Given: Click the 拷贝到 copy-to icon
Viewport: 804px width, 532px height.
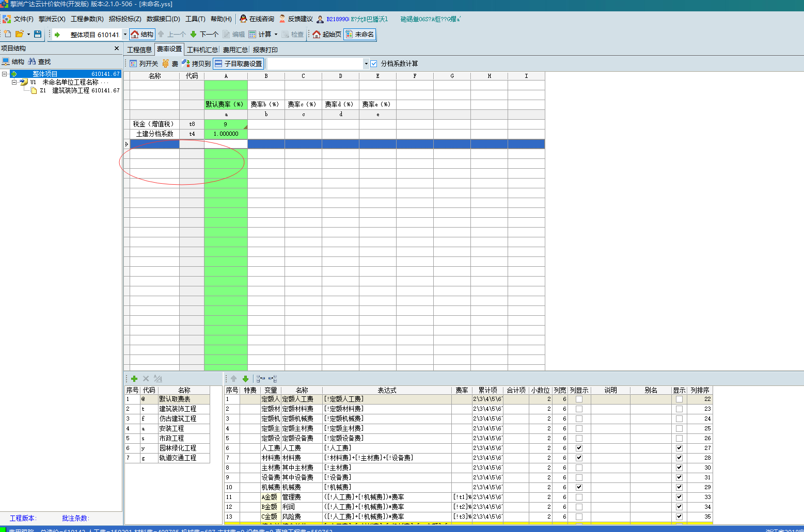Looking at the screenshot, I should 186,64.
